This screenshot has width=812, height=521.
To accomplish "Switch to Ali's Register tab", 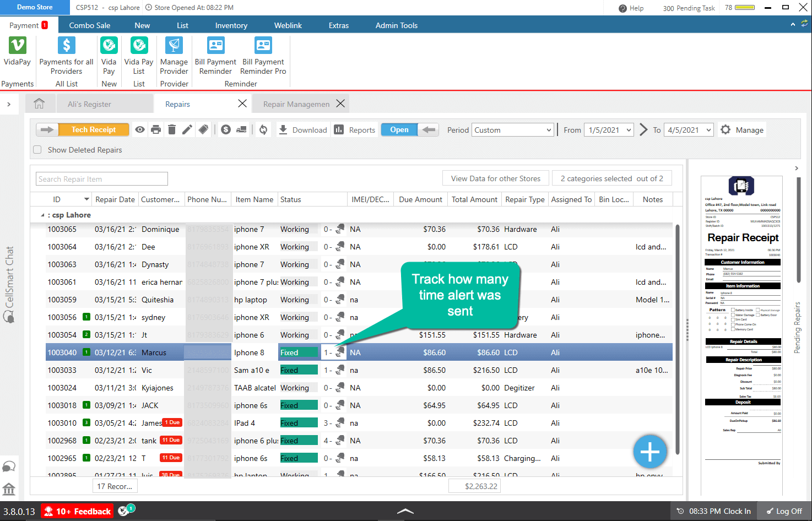I will tap(89, 104).
